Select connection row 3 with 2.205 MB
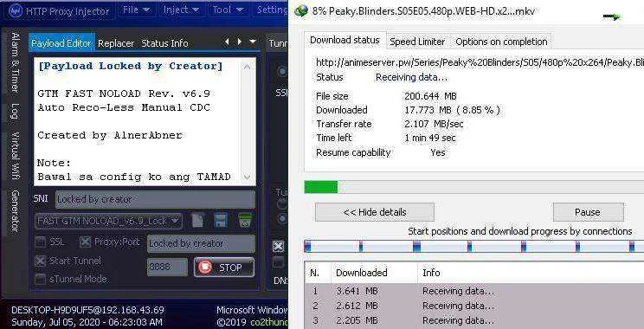Screen dimensions: 644x329 [474, 321]
